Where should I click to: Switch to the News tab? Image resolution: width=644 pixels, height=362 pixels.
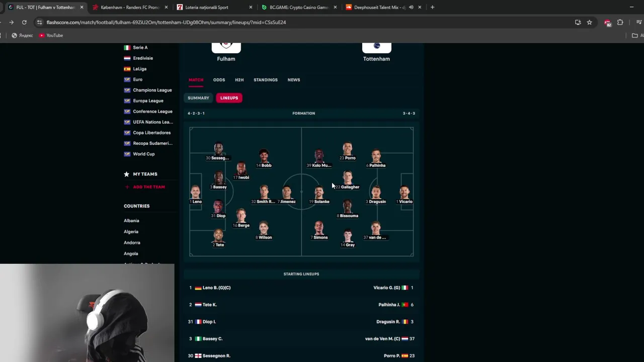[294, 80]
